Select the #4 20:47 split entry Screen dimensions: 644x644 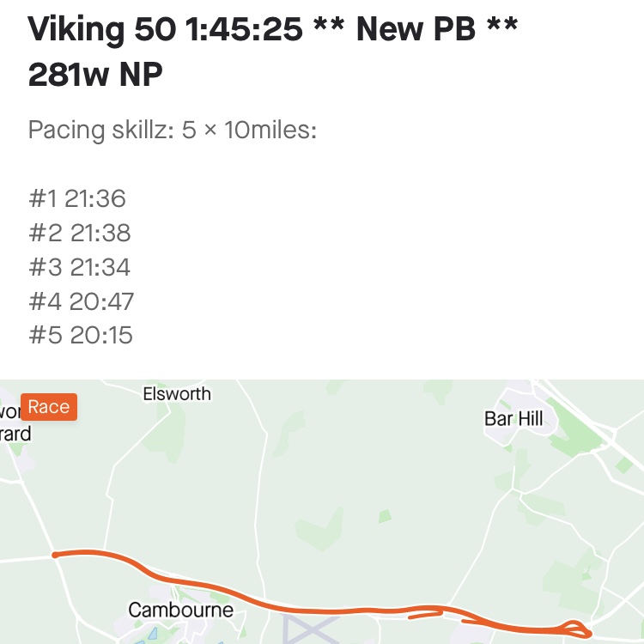pos(82,301)
